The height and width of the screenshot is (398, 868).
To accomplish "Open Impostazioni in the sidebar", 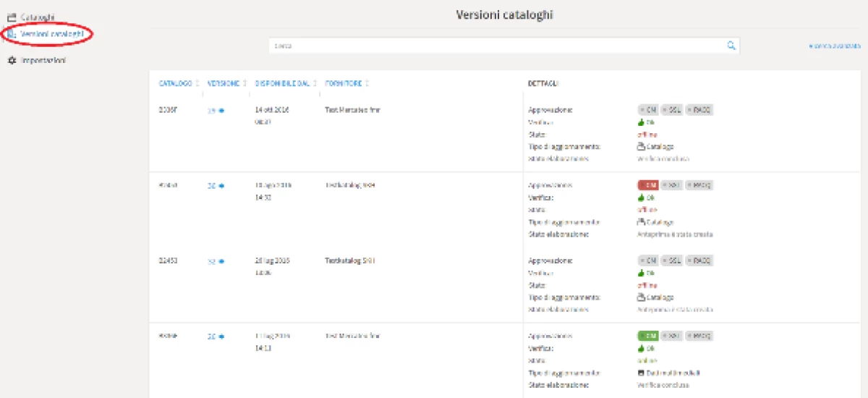I will pyautogui.click(x=43, y=61).
